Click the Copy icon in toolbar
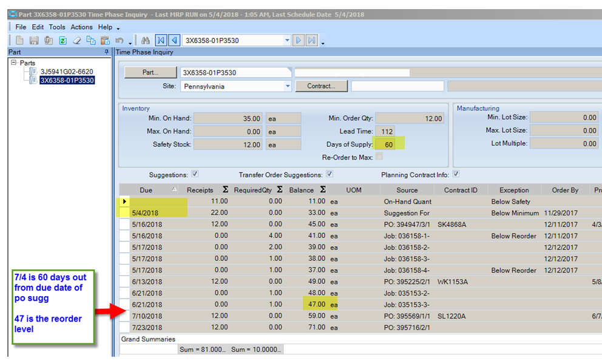602x364 pixels. [91, 41]
